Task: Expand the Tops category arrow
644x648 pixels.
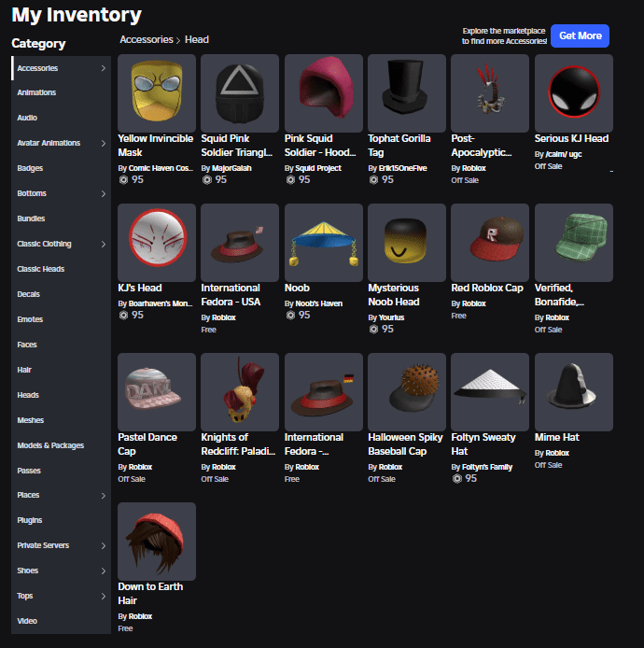Action: pyautogui.click(x=104, y=596)
